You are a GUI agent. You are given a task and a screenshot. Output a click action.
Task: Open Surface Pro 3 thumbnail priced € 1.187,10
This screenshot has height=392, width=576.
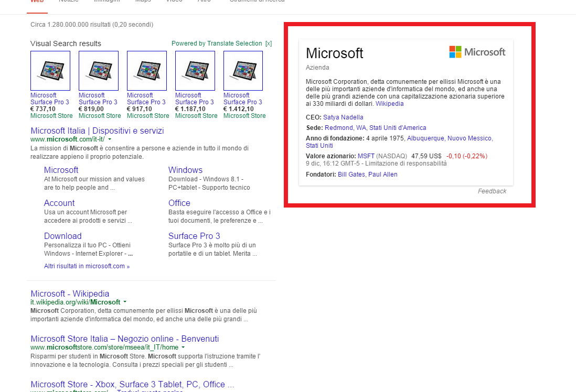click(195, 71)
